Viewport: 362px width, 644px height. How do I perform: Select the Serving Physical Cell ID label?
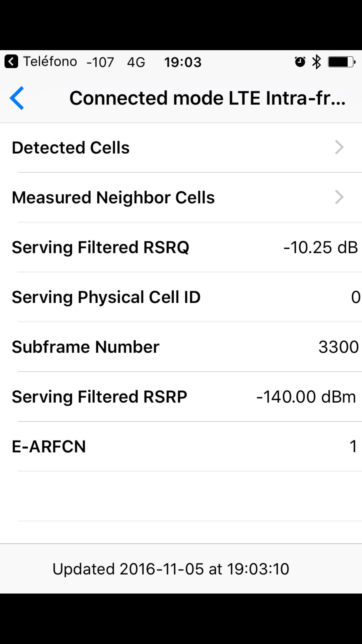[x=106, y=297]
